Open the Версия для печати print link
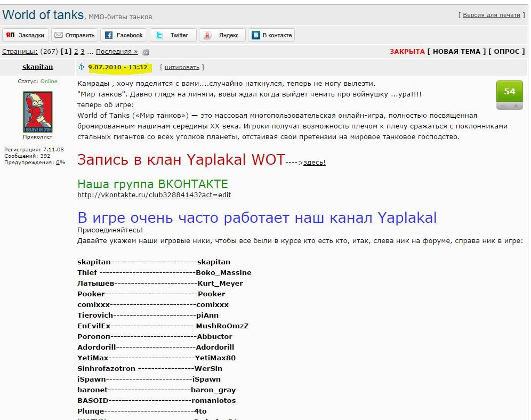 (492, 15)
